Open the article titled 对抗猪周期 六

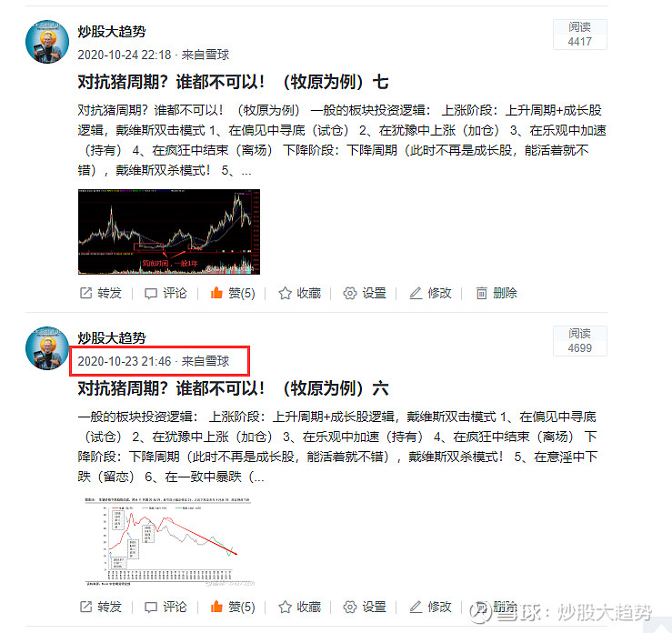[x=233, y=388]
